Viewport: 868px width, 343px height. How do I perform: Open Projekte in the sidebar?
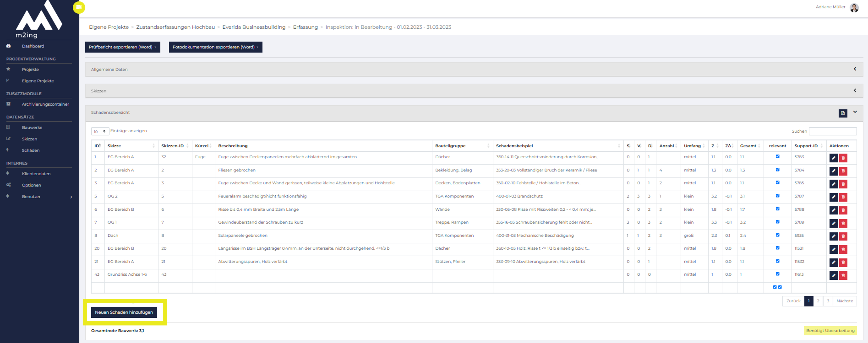[x=30, y=69]
